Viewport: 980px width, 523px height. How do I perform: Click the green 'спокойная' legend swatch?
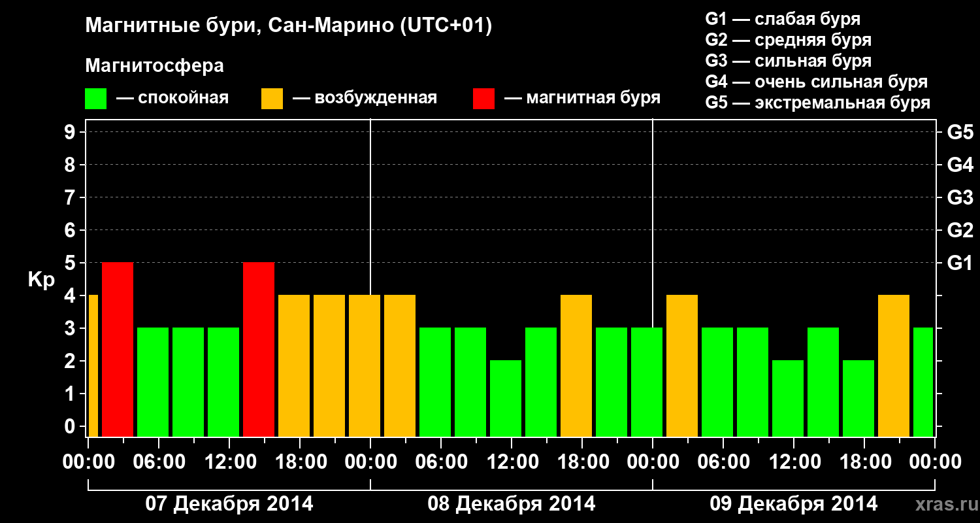[96, 99]
